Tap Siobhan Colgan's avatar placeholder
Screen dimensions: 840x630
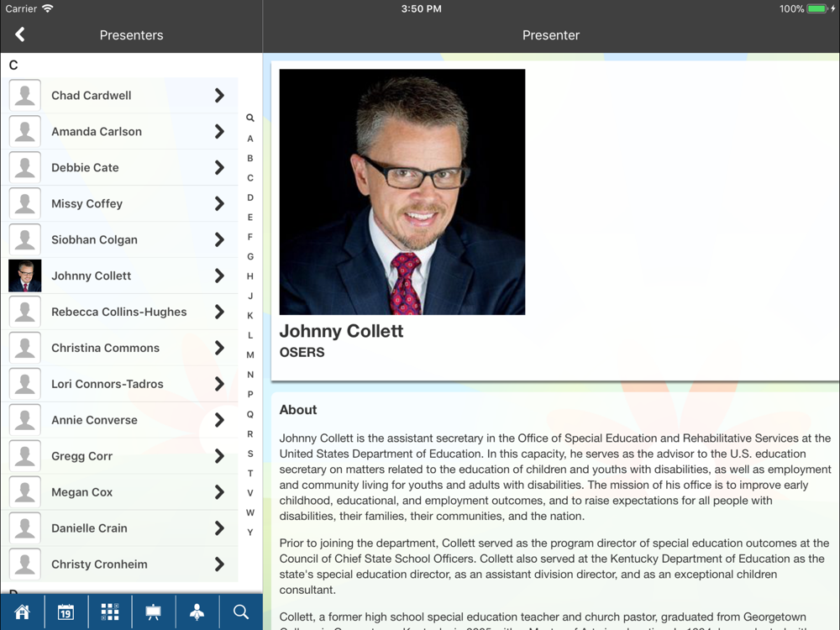[x=24, y=239]
